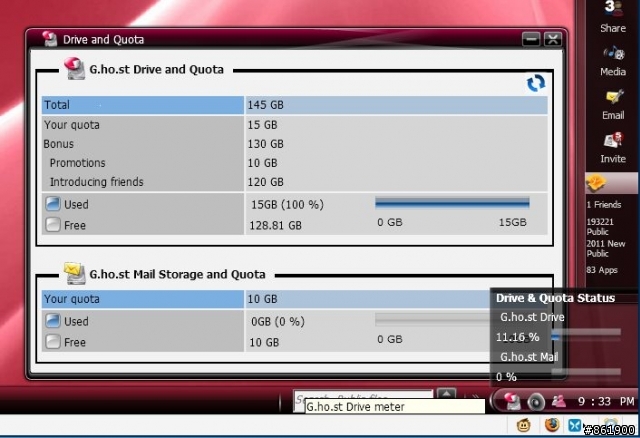Click the 0 % mail status value
Viewport: 640px width, 438px height.
click(506, 377)
